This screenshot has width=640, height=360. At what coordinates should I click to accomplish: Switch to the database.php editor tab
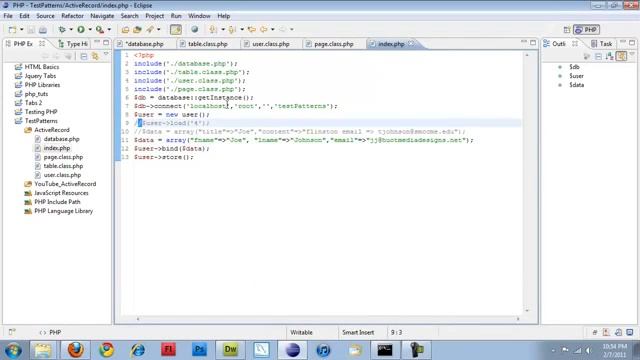145,44
